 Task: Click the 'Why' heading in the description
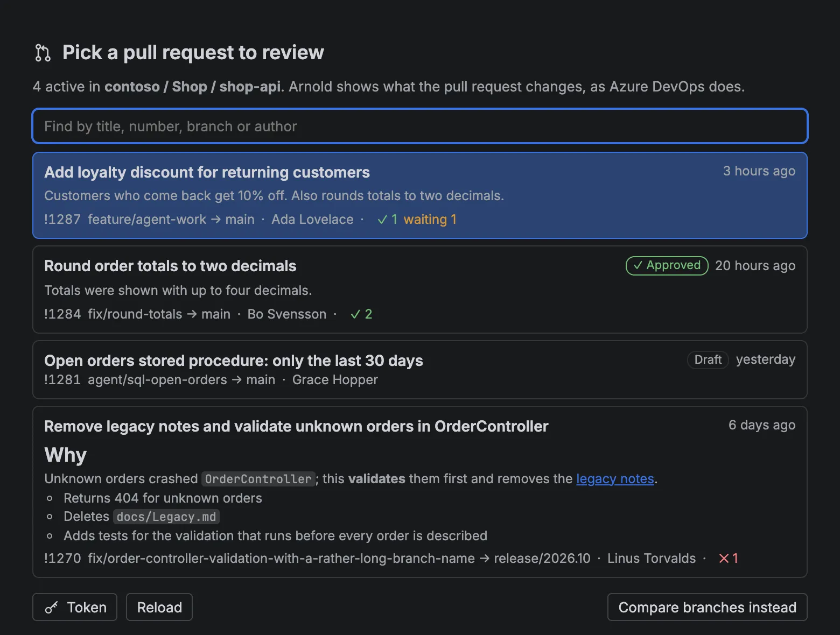pos(65,455)
